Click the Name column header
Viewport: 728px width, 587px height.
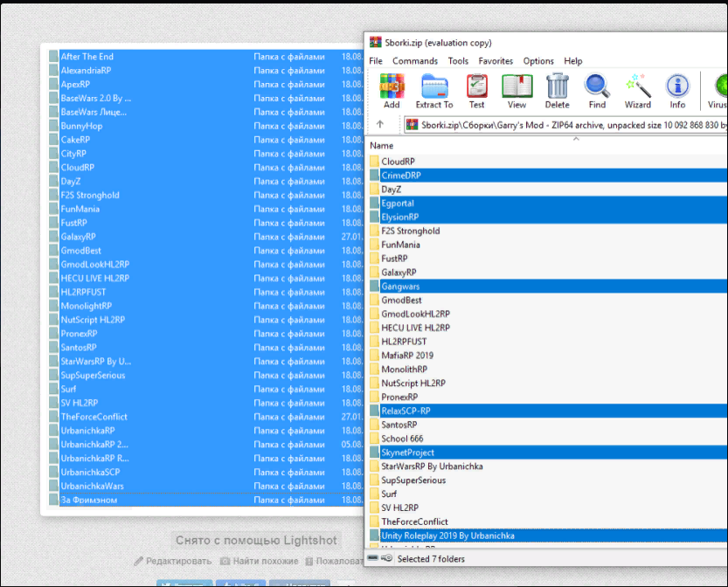382,146
